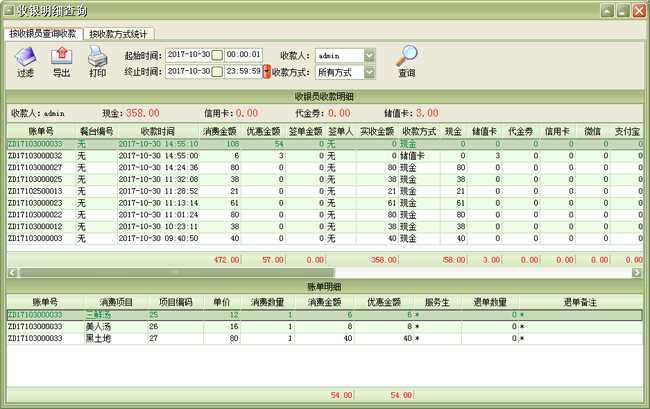This screenshot has width=650, height=409.
Task: Click the start time 00:00:01 field
Action: tap(243, 54)
